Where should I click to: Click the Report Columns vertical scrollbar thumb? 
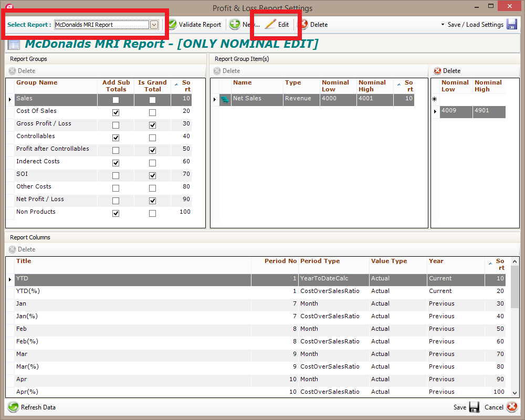click(514, 287)
